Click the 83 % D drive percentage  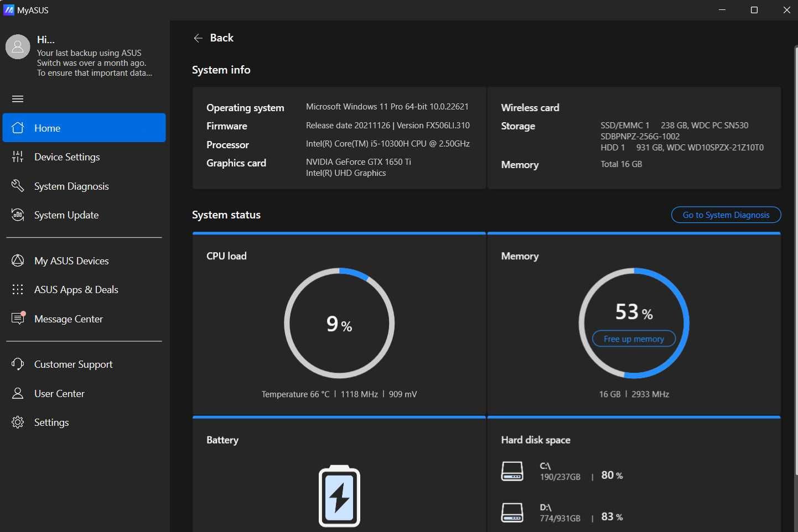(x=612, y=517)
